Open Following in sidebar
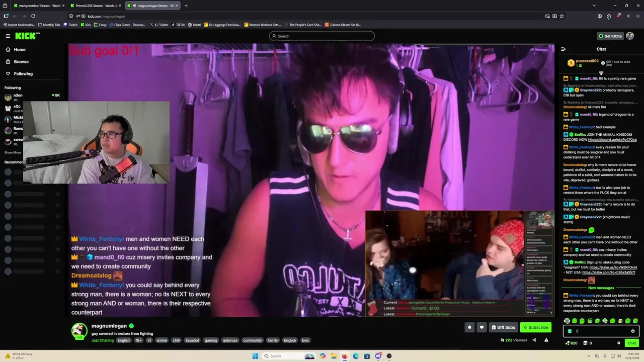644x362 pixels. click(23, 73)
